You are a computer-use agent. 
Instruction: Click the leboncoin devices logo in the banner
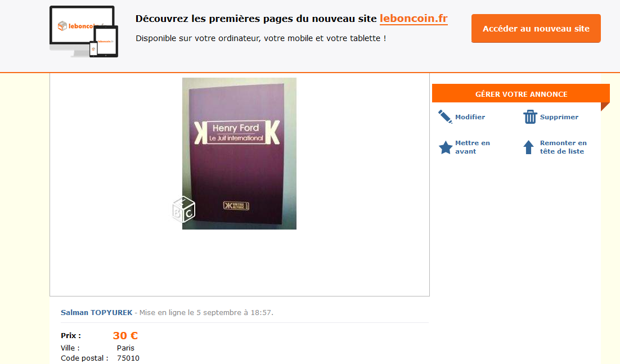click(x=84, y=32)
